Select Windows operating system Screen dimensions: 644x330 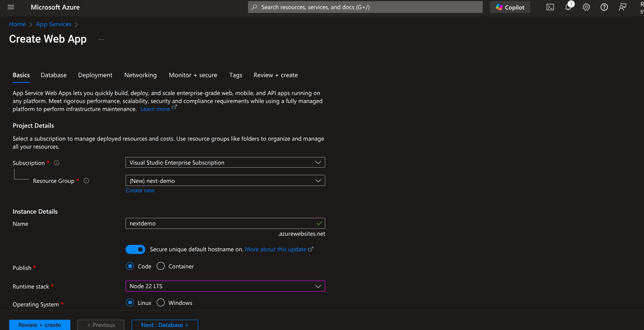coord(161,303)
